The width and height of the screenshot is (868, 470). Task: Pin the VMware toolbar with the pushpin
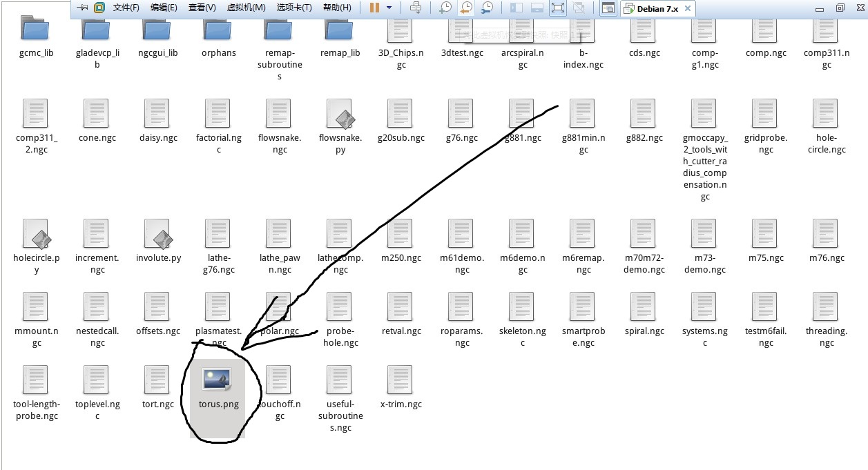pyautogui.click(x=81, y=8)
